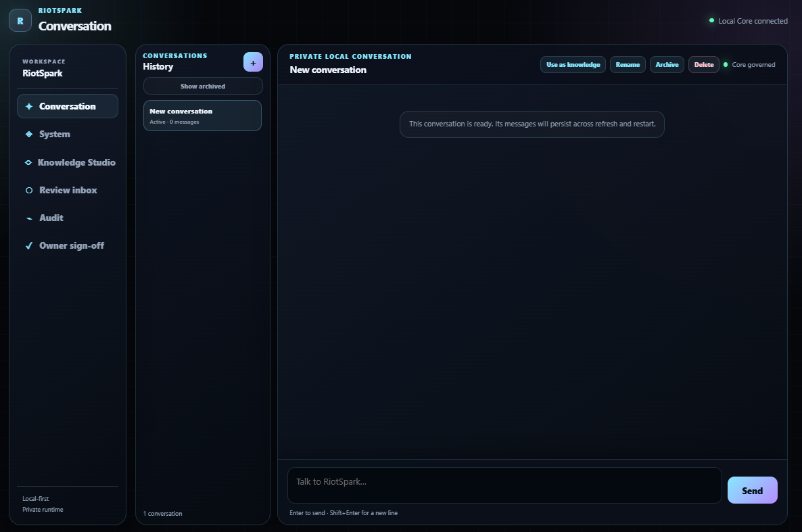Click the WORKSPACE label in sidebar

(44, 62)
